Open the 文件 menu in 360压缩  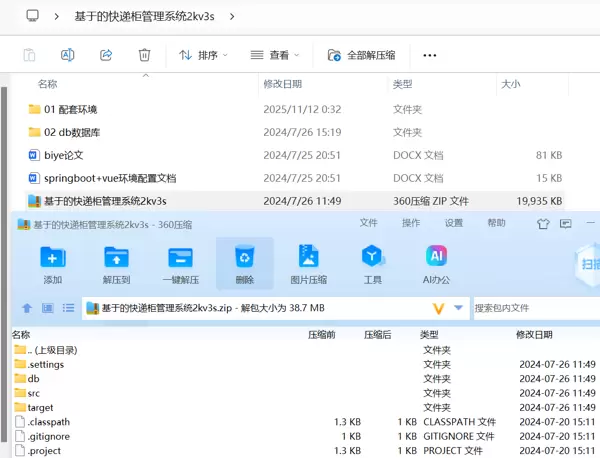(x=369, y=223)
